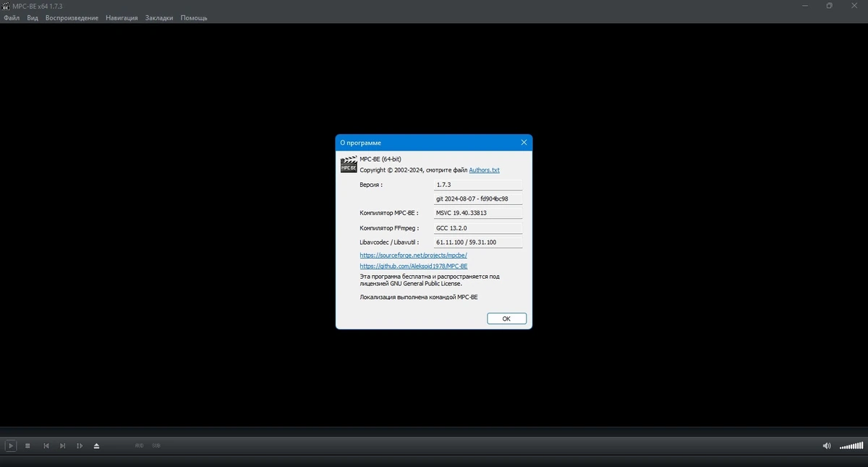Click the Компилятор FFmpeg label

[389, 227]
